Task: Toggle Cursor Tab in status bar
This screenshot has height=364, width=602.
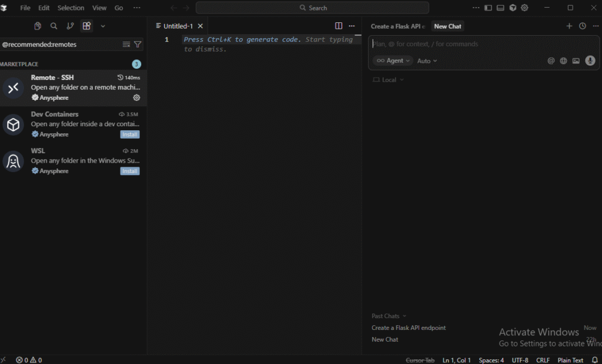Action: 420,360
